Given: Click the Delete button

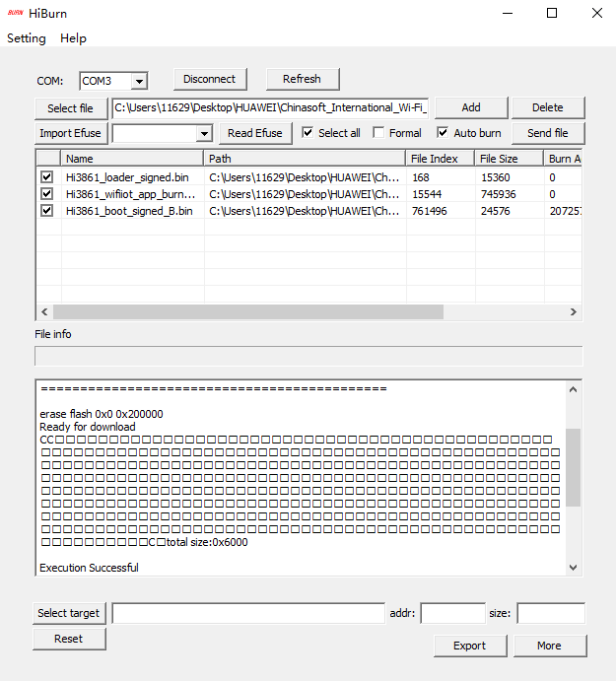Looking at the screenshot, I should [548, 107].
